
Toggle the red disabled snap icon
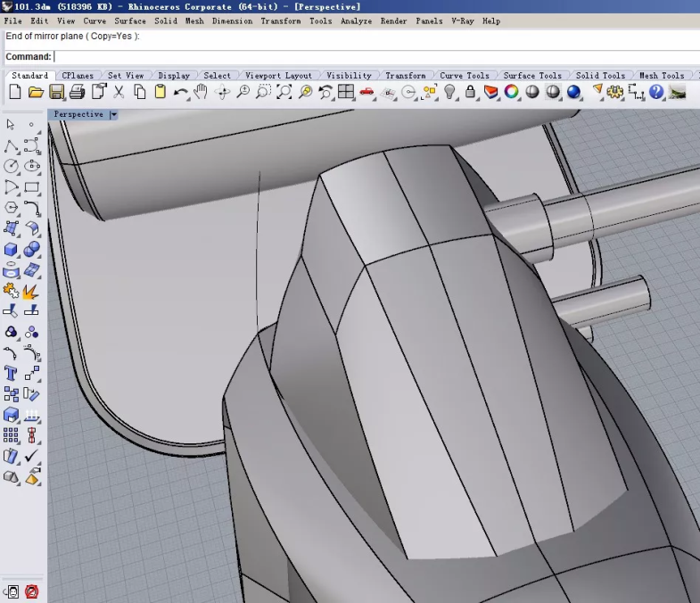pos(32,591)
